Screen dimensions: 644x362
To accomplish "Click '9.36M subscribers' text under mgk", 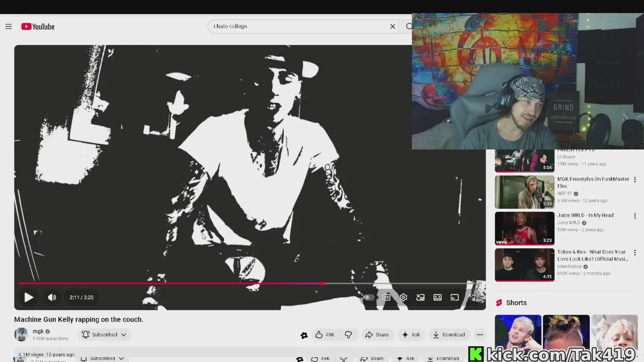I will pos(50,339).
